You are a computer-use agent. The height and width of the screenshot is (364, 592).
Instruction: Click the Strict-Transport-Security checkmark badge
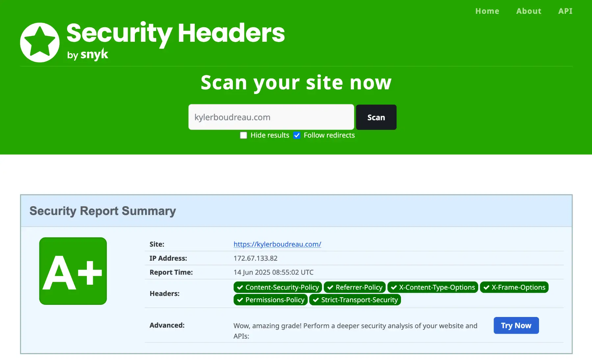[x=355, y=300]
